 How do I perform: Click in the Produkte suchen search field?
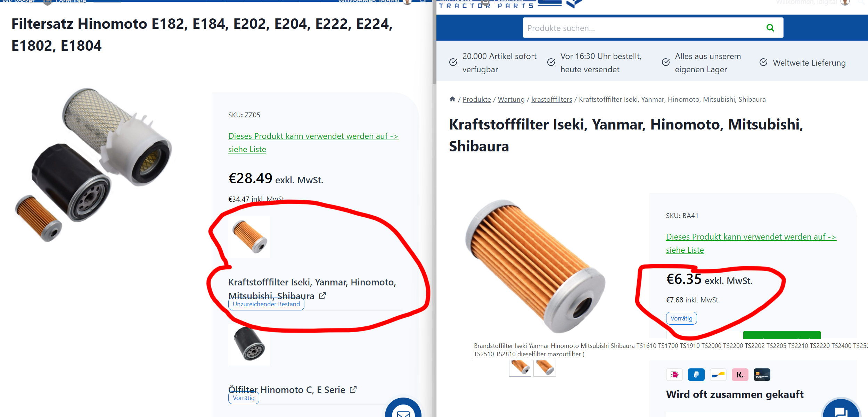click(x=643, y=28)
